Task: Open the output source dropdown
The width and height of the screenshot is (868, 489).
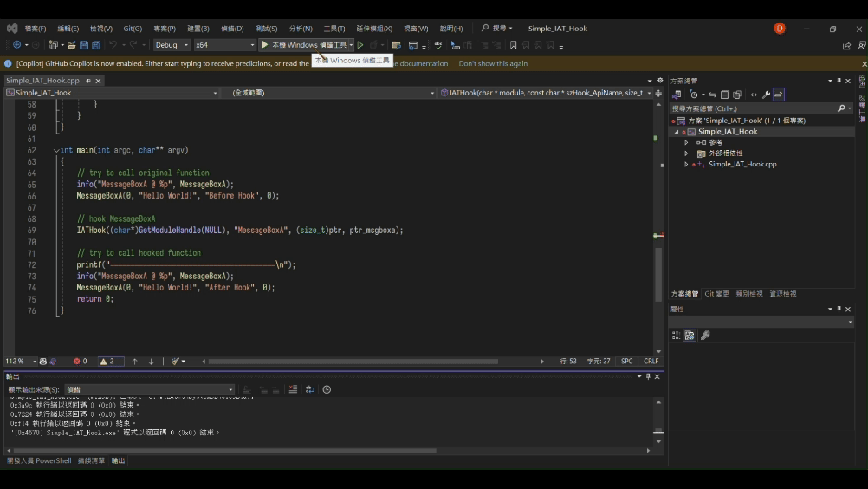Action: (x=150, y=390)
